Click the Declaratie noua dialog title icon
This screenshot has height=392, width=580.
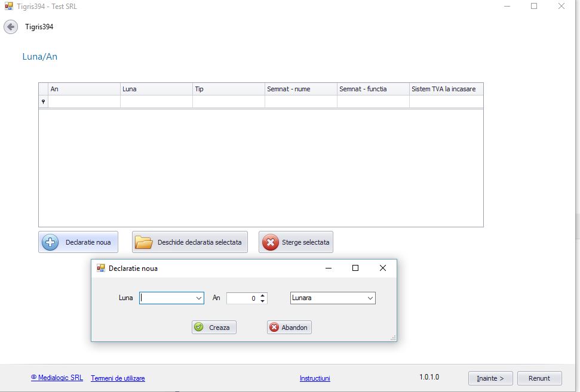click(101, 268)
